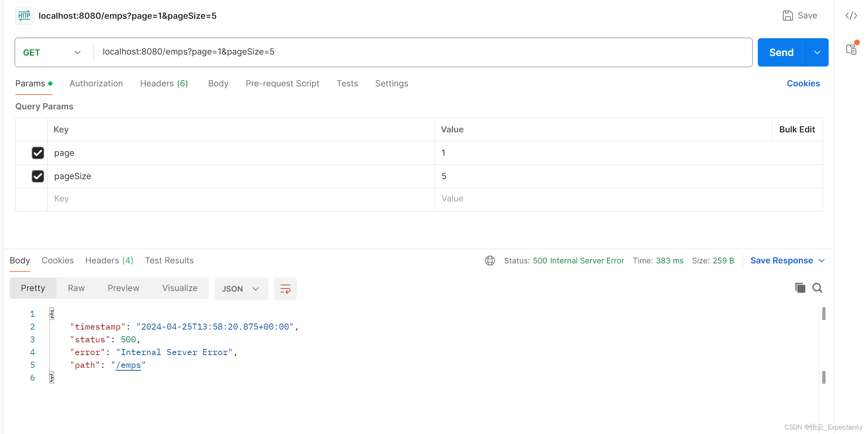Follow the /emps path link in response
The image size is (868, 434).
(129, 365)
